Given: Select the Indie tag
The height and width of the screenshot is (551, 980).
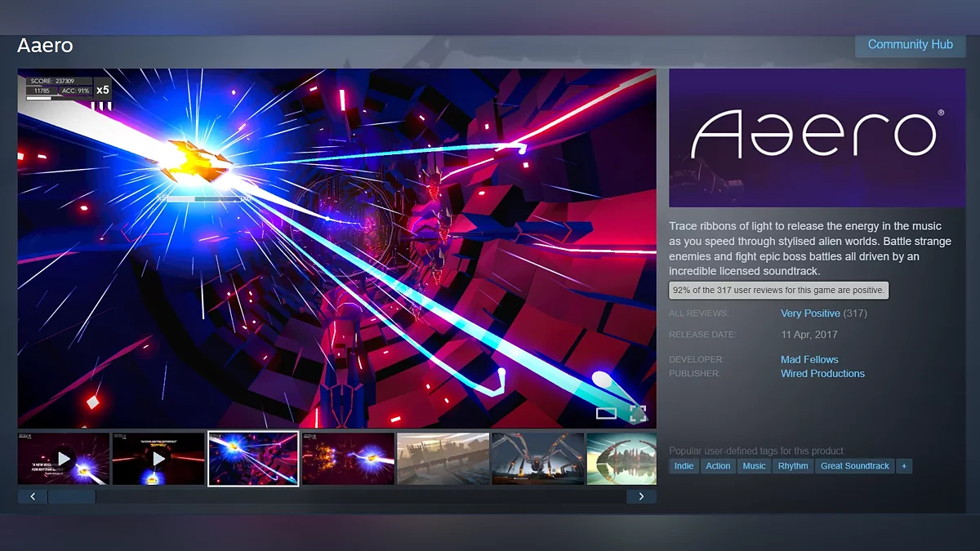Looking at the screenshot, I should coord(684,466).
